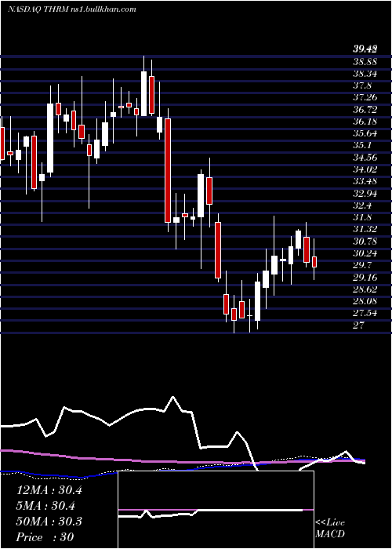The image size is (392, 549).
Task: Click the 36.72 price axis label
Action: click(365, 110)
